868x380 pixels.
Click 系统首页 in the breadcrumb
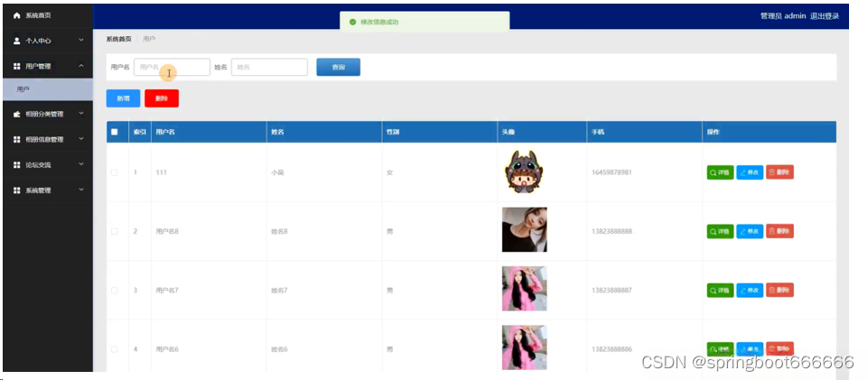[118, 40]
